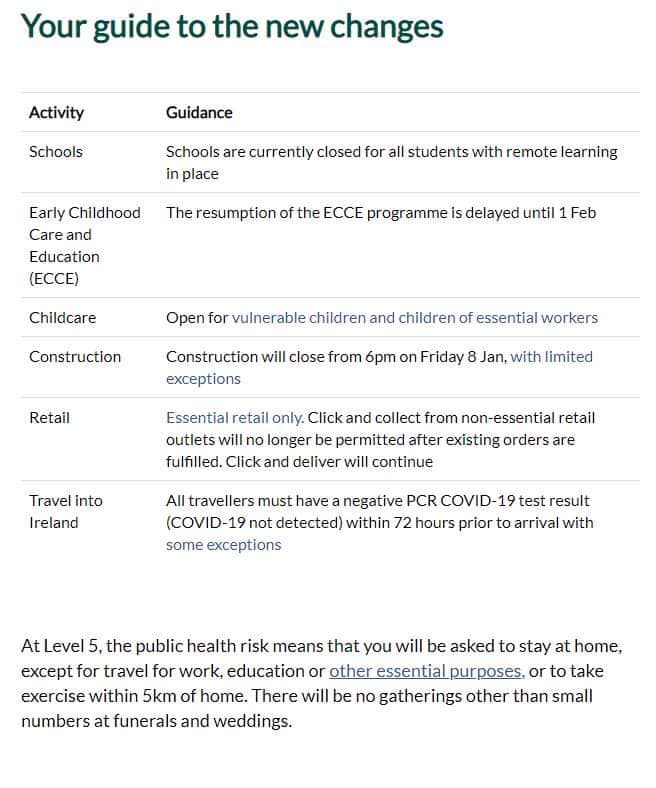
Task: Select the Travel into Ireland label
Action: point(66,512)
